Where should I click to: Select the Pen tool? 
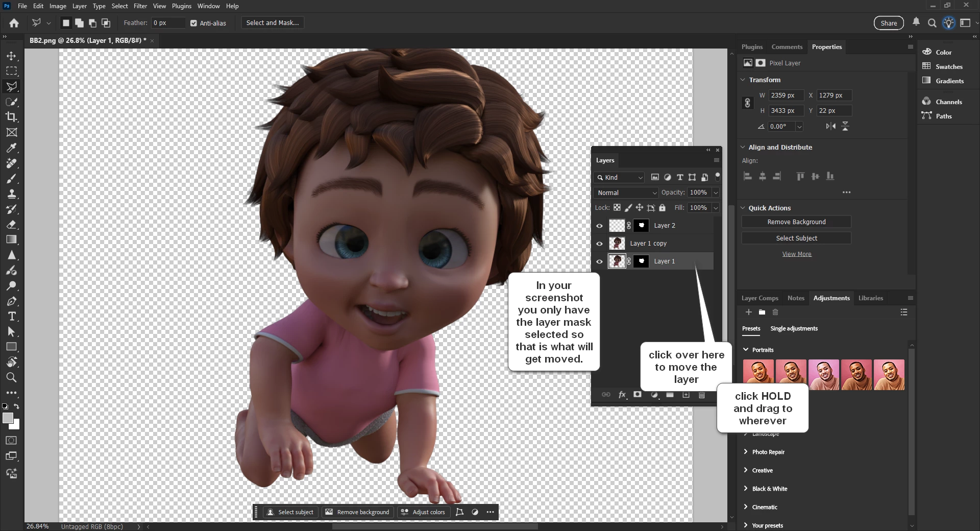(11, 301)
